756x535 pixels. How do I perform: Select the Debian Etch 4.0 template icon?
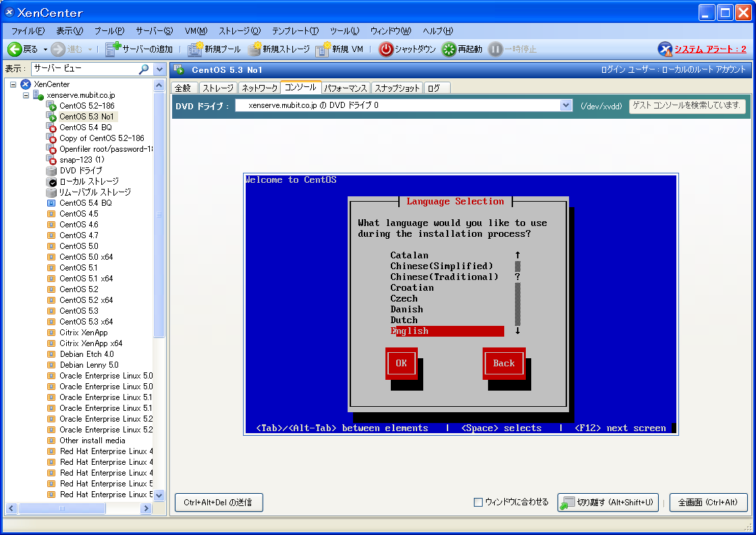tap(51, 354)
